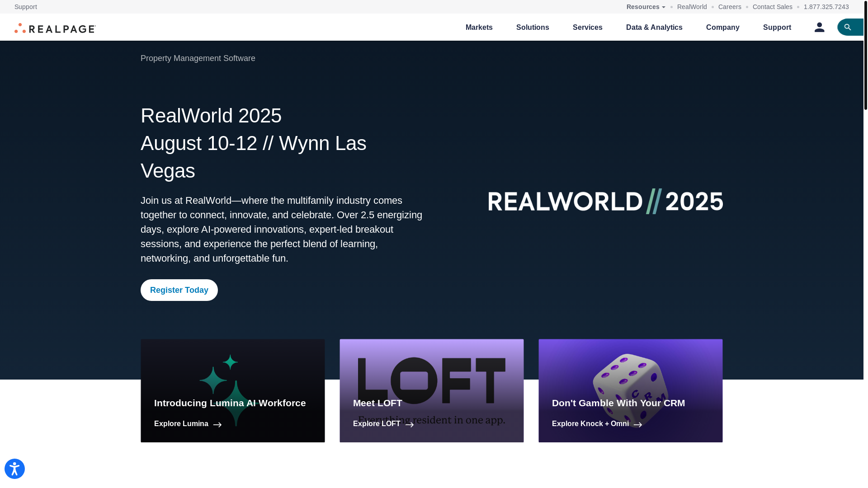The image size is (868, 488).
Task: Click the Explore Lumina link
Action: click(181, 424)
